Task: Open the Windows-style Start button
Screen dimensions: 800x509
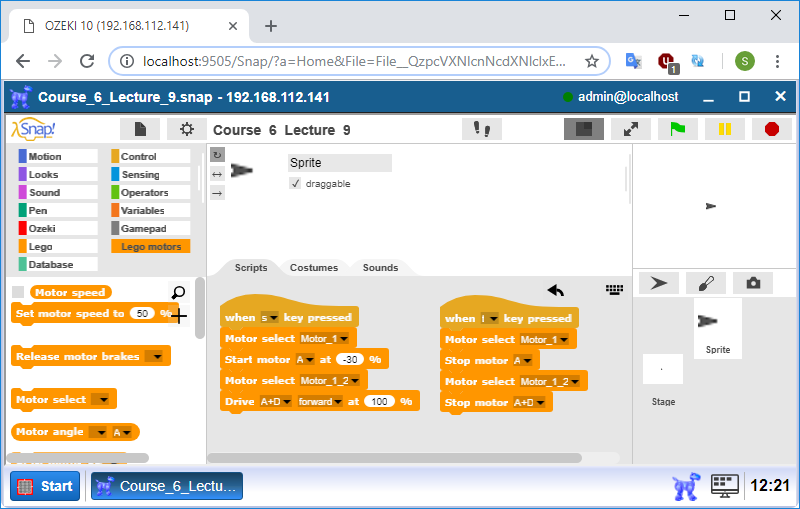Action: point(45,486)
